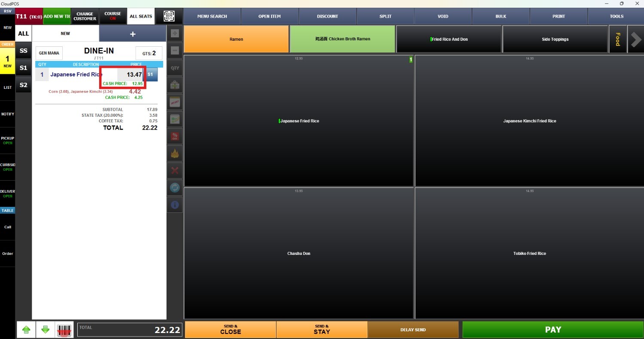Viewport: 644px width, 339px height.
Task: Select the Ramen category
Action: click(236, 39)
